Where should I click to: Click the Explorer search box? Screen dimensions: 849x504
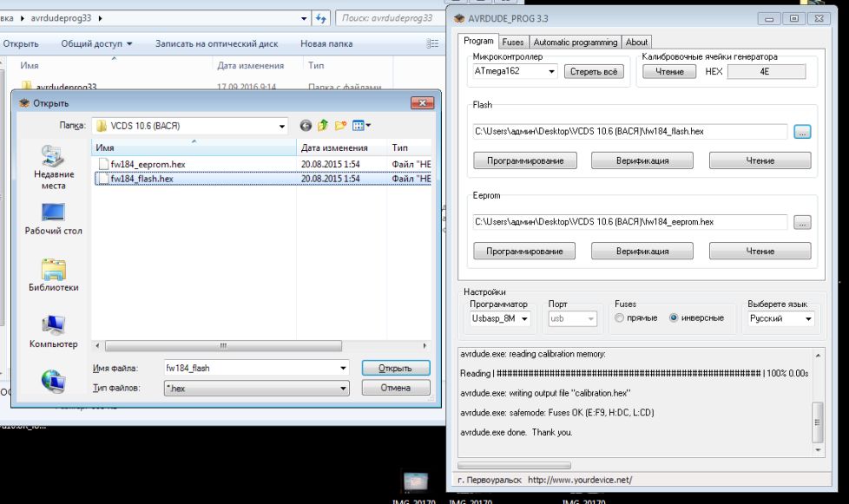(x=388, y=18)
